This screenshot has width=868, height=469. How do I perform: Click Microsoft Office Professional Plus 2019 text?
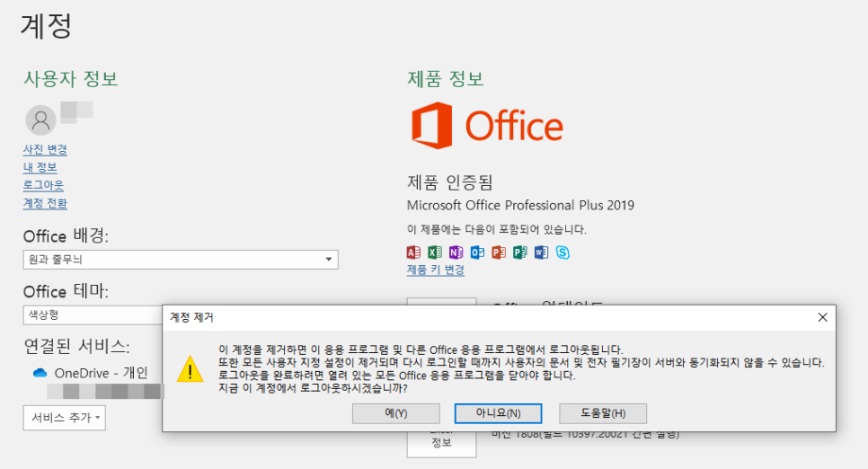point(520,206)
